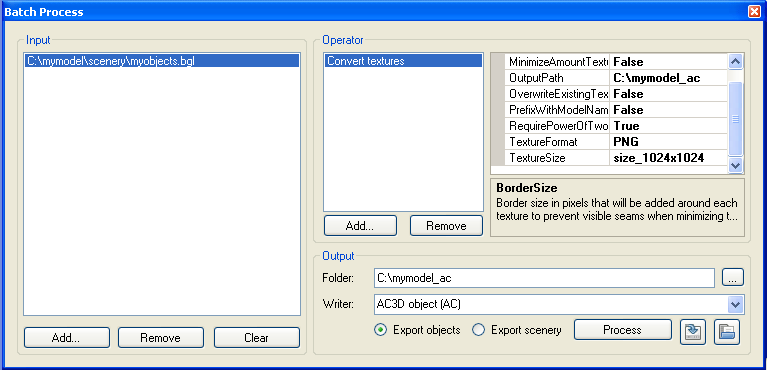The image size is (767, 370).
Task: Select the RequirePowerOfTwo property name
Action: (557, 126)
